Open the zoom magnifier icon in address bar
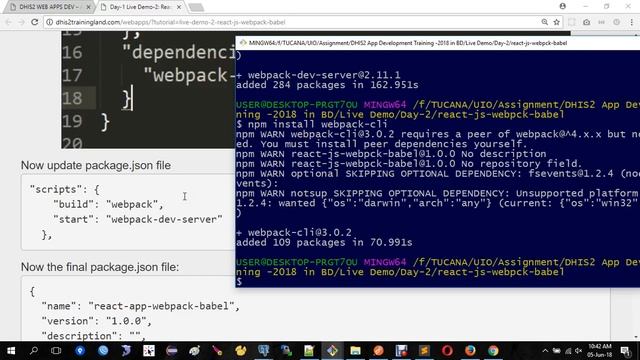This screenshot has height=360, width=640. pos(544,22)
